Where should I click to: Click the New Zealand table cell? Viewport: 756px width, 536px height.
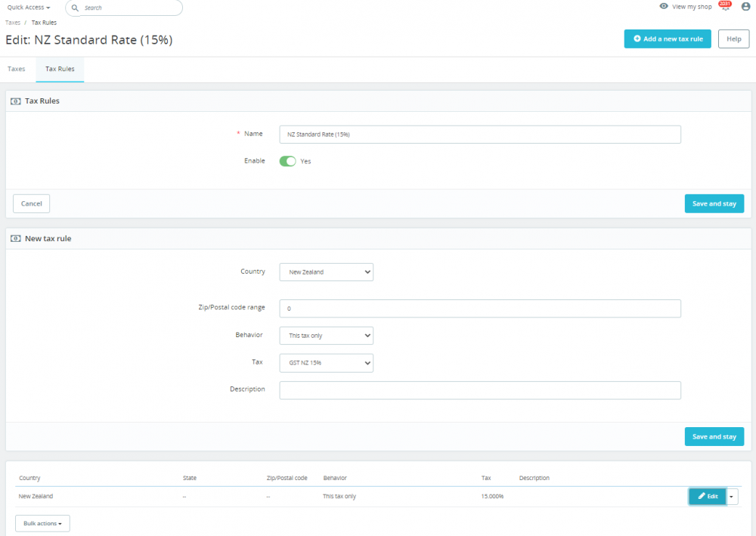pos(36,496)
